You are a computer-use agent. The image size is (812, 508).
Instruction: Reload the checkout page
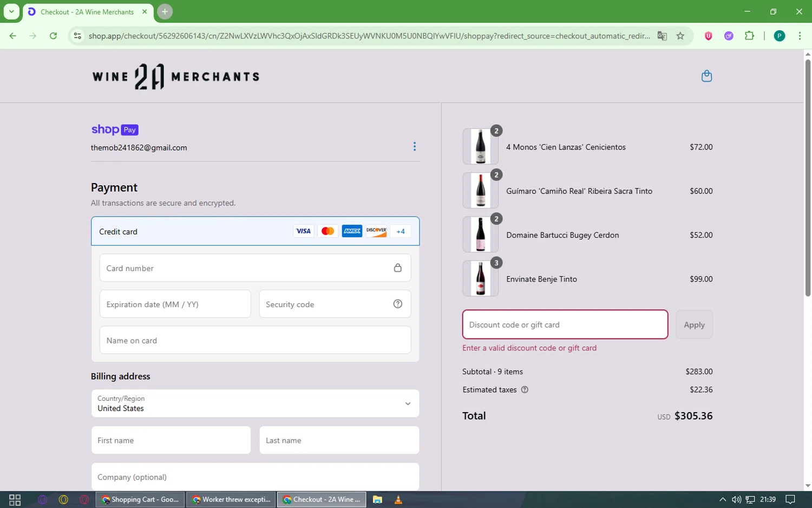coord(53,36)
